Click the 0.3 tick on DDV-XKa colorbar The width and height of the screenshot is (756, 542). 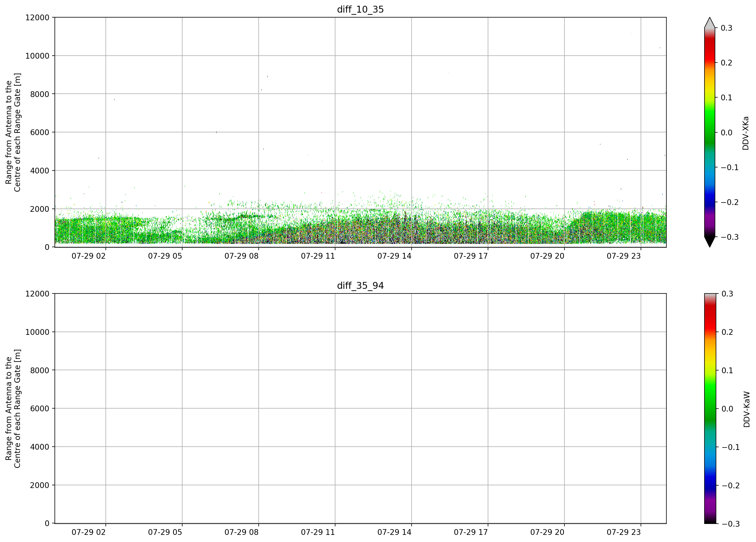tap(726, 28)
